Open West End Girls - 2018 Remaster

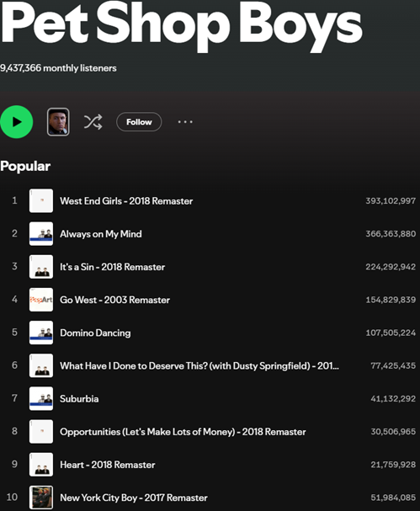click(126, 200)
